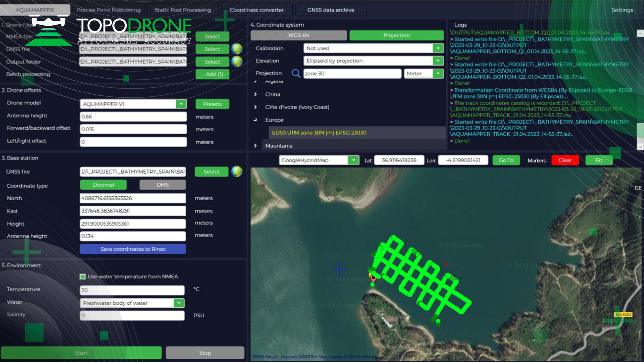Click the red location marker on map
This screenshot has width=644, height=362.
tap(373, 277)
